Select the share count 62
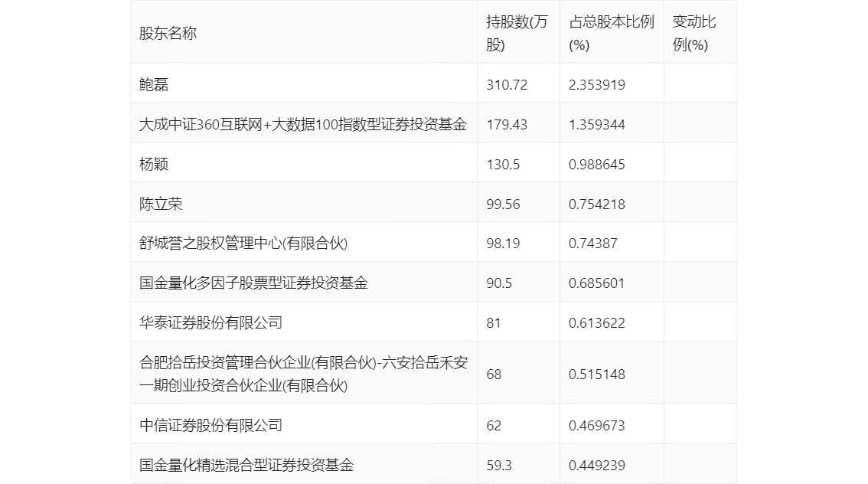Screen dimensions: 868x484 point(494,426)
